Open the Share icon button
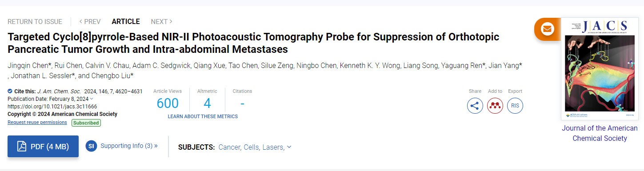The width and height of the screenshot is (644, 171). pyautogui.click(x=475, y=106)
